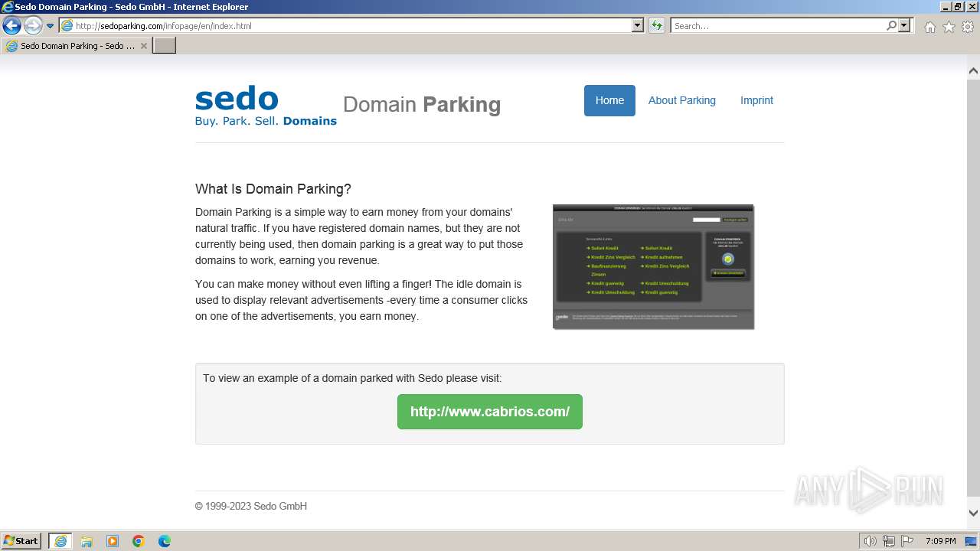Click the sedo logo
This screenshot has width=980, height=551.
coord(266,106)
